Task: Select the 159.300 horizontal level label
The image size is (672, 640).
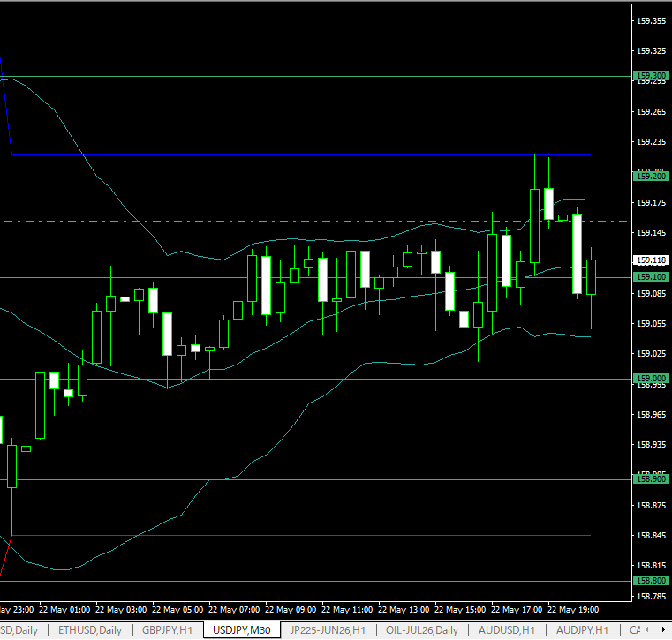Action: 651,76
